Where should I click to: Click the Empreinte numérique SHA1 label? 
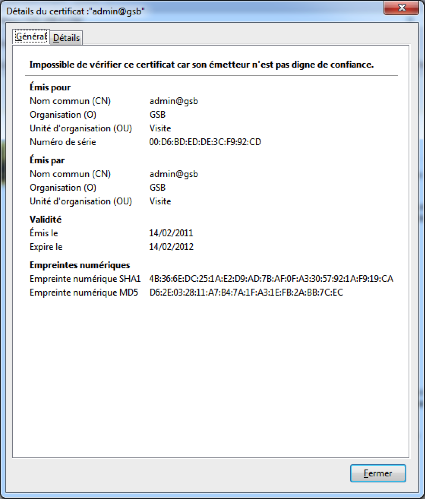pos(85,279)
